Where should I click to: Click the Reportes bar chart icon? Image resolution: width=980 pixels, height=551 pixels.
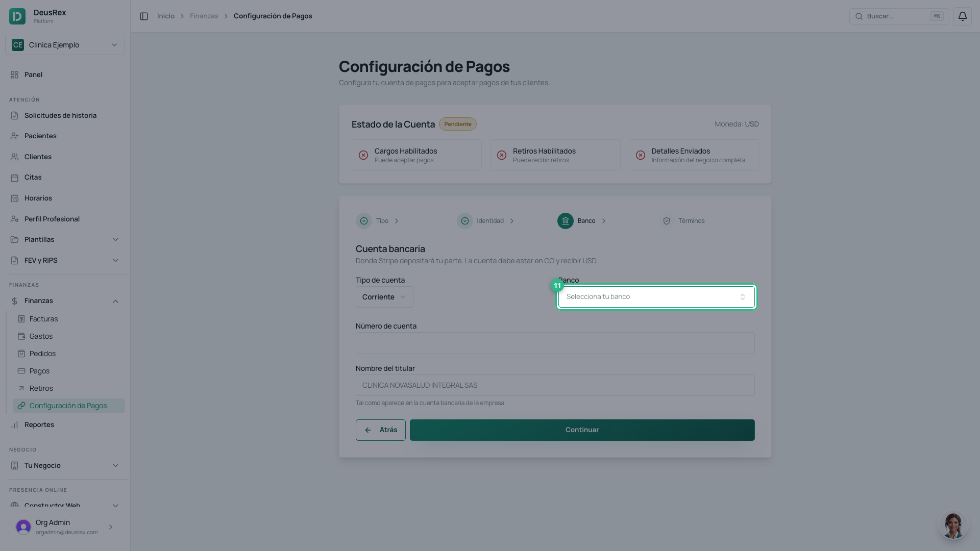tap(15, 425)
